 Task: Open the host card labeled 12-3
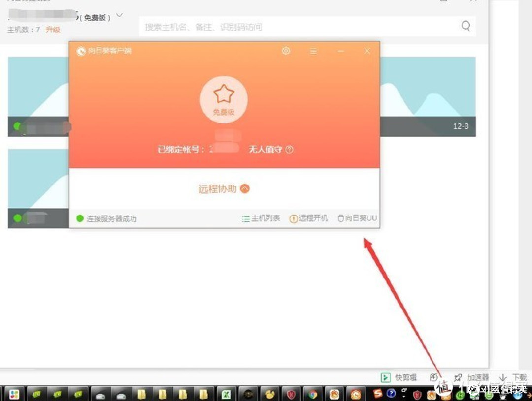tap(428, 96)
